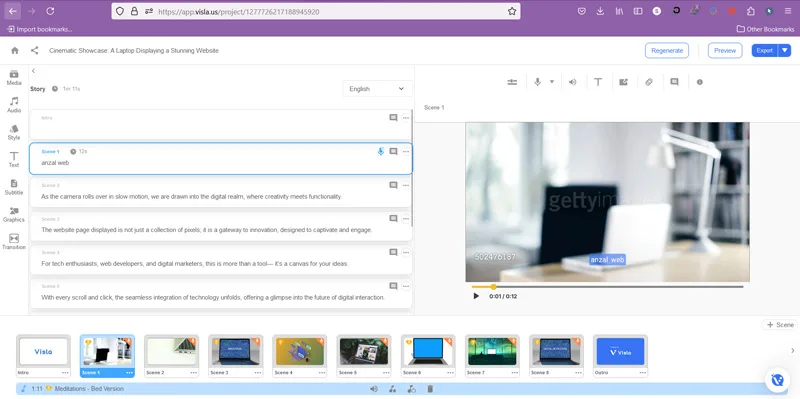Click the volume icon in preview toolbar
The image size is (800, 399).
(572, 82)
